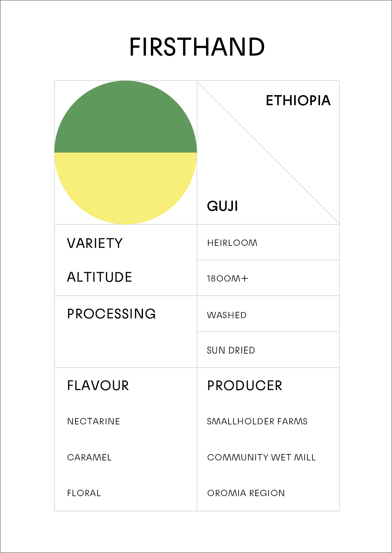The width and height of the screenshot is (392, 553).
Task: Click the yellow lower half circle
Action: tap(126, 186)
